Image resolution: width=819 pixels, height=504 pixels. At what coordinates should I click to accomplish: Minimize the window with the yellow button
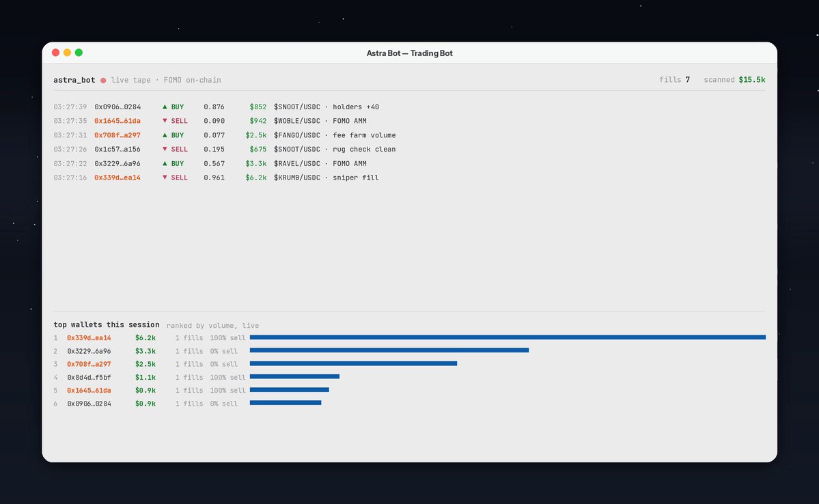tap(68, 52)
